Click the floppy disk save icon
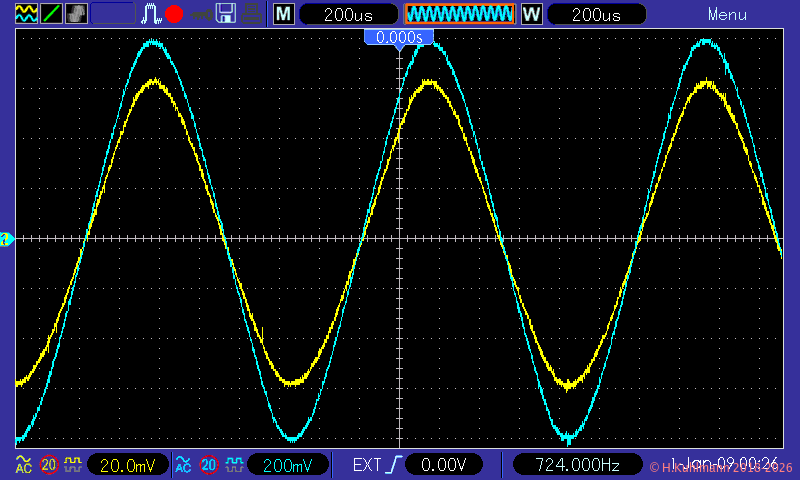 pyautogui.click(x=227, y=14)
